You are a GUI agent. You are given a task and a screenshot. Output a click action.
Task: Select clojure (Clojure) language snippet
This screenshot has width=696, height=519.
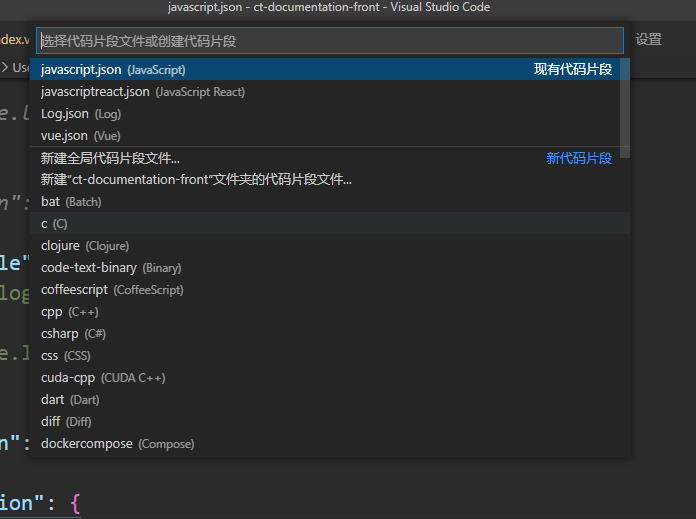(330, 246)
